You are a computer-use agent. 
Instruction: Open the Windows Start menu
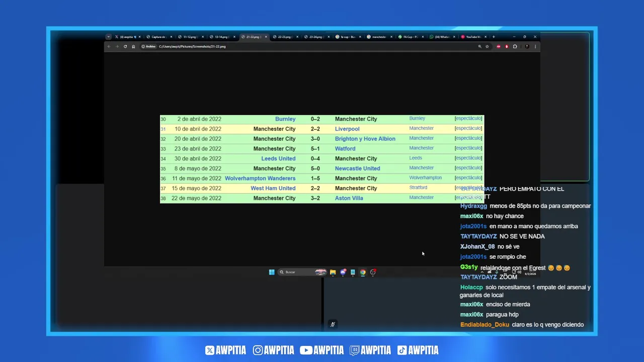[x=272, y=272]
